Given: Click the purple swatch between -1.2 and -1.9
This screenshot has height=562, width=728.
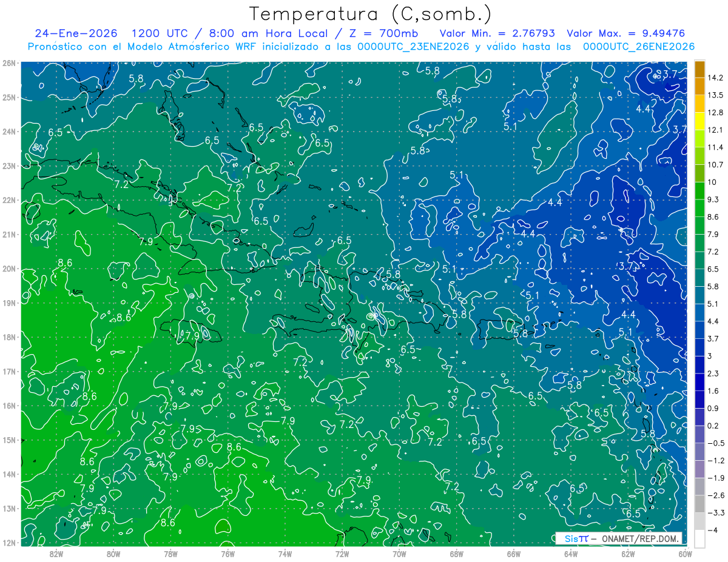Looking at the screenshot, I should (699, 469).
